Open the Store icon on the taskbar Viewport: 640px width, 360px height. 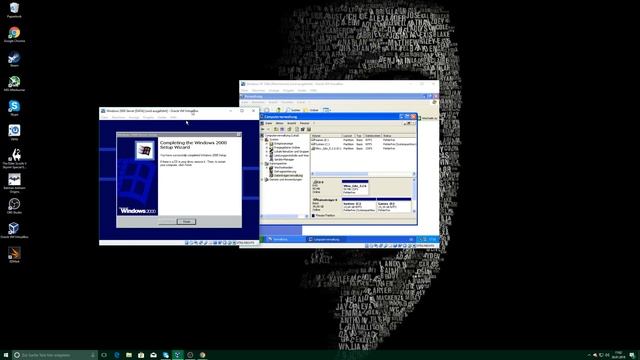pos(141,355)
